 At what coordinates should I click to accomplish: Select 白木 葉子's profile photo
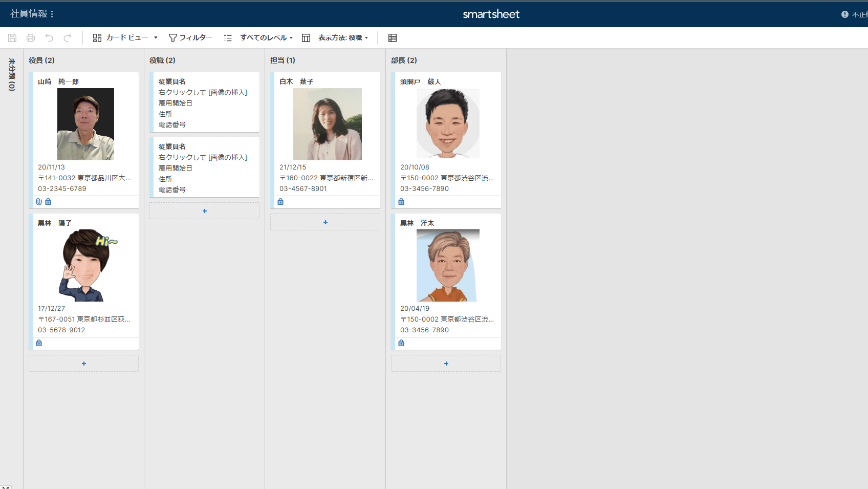coord(328,124)
